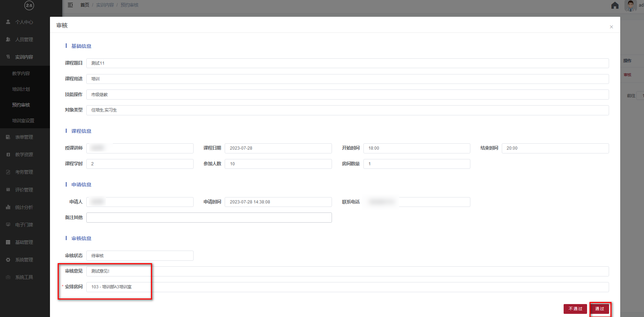Viewport: 644px width, 317px height.
Task: Click the 评价管理 icon
Action: pos(8,189)
